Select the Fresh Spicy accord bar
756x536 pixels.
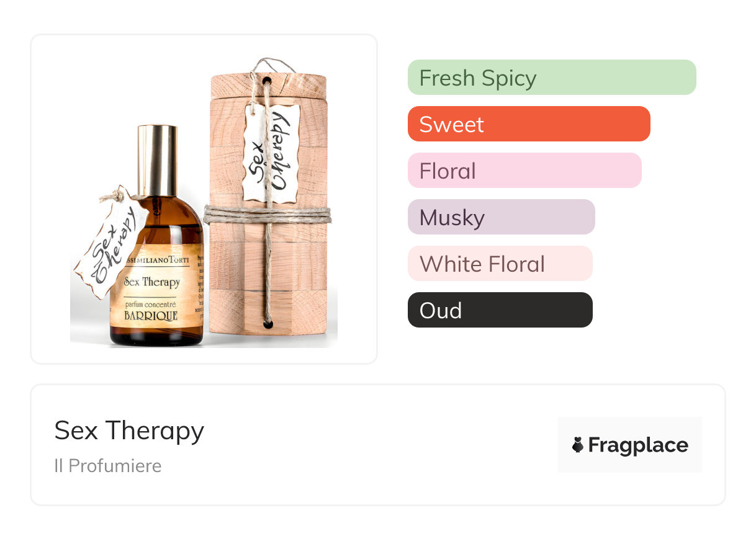(552, 78)
